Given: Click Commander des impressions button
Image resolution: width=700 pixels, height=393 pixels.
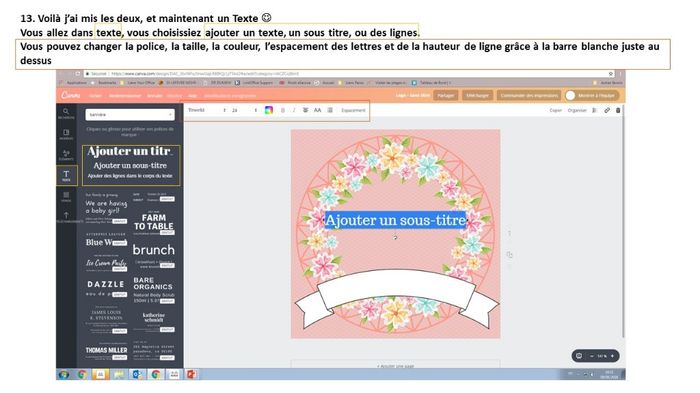Looking at the screenshot, I should [x=529, y=96].
